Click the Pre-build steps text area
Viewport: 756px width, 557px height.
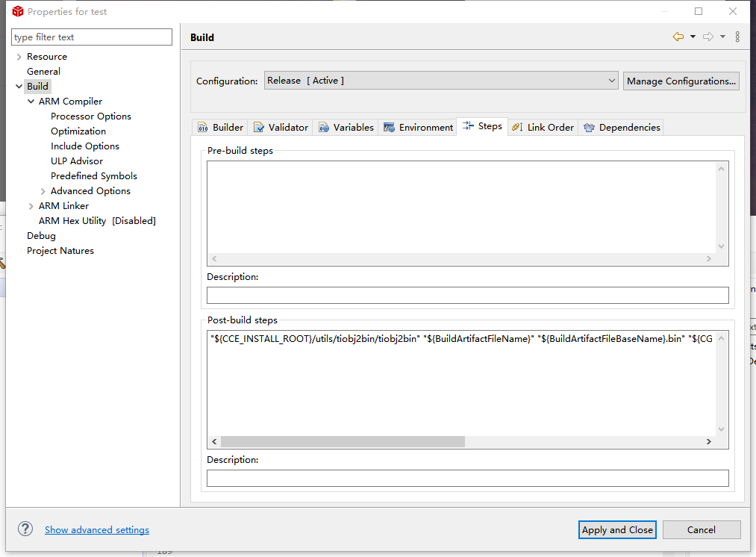coord(462,208)
